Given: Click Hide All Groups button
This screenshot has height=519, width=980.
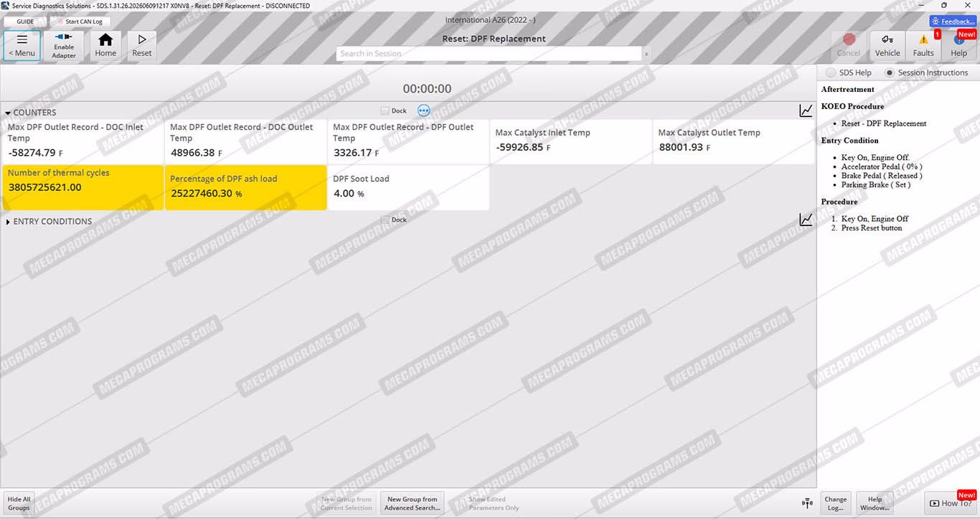Looking at the screenshot, I should pos(19,503).
